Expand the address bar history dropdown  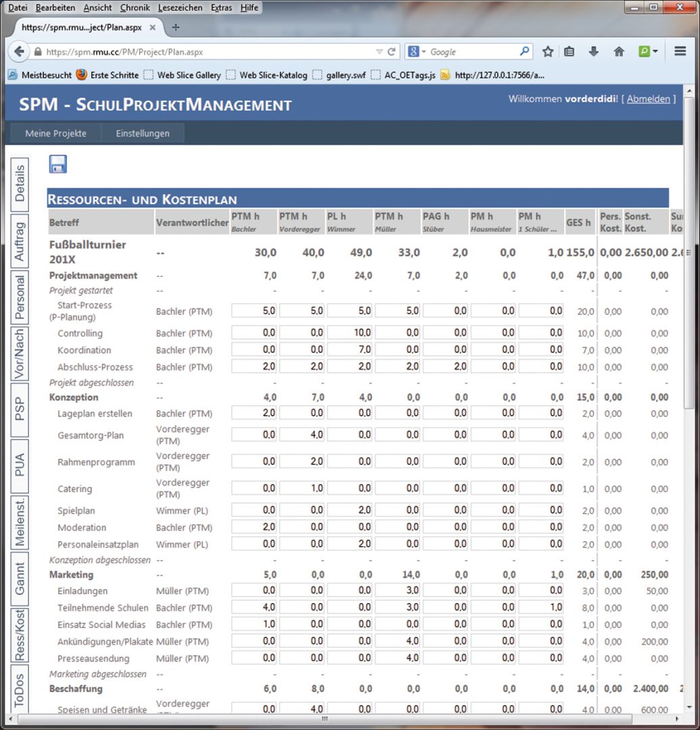379,51
